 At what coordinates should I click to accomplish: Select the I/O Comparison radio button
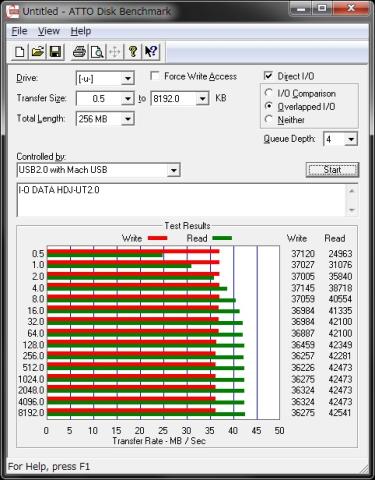(269, 93)
